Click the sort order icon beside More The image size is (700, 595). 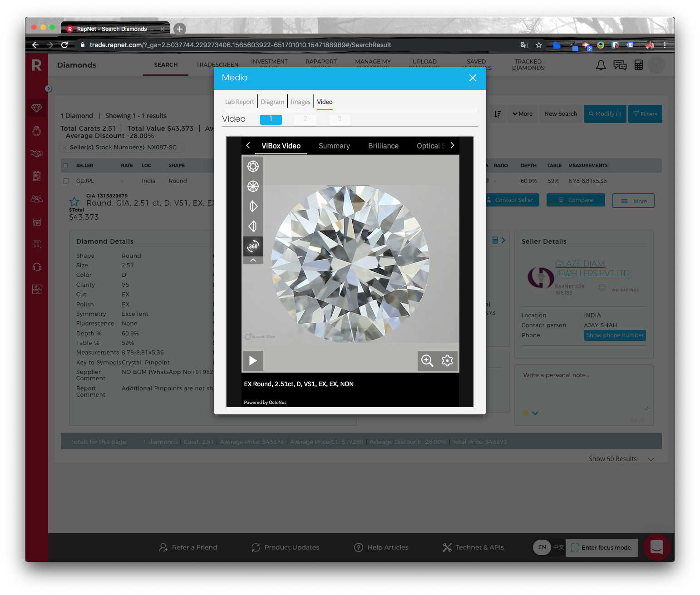pyautogui.click(x=498, y=114)
